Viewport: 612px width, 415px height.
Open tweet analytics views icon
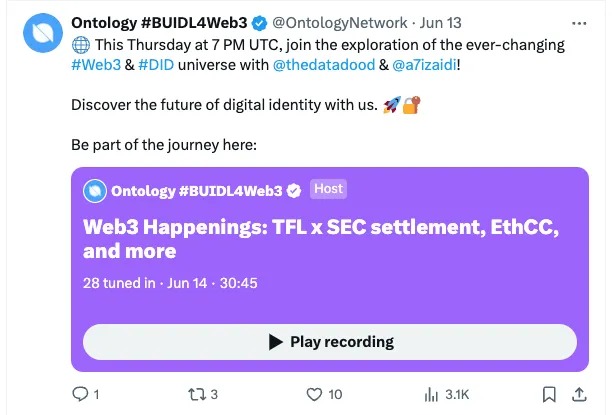pyautogui.click(x=433, y=394)
